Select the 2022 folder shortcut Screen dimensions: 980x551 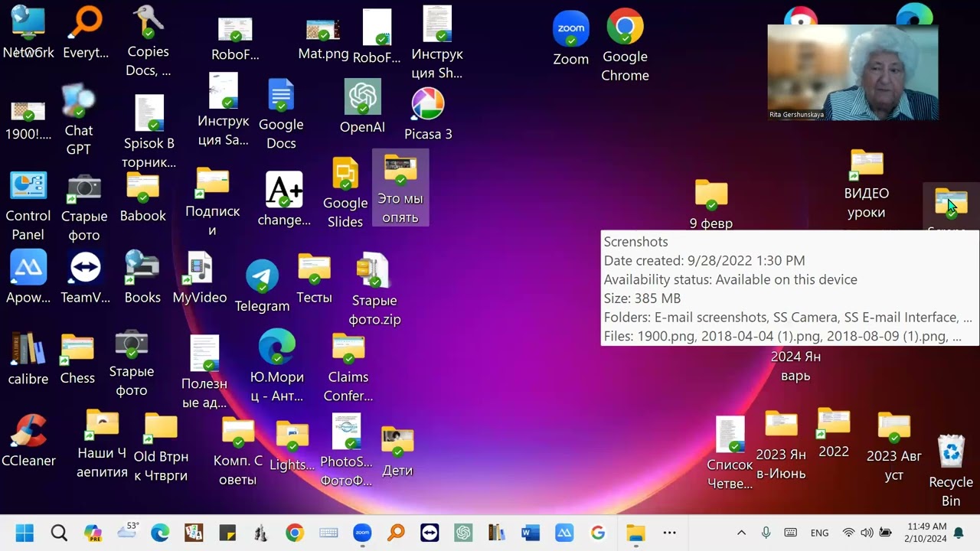834,433
